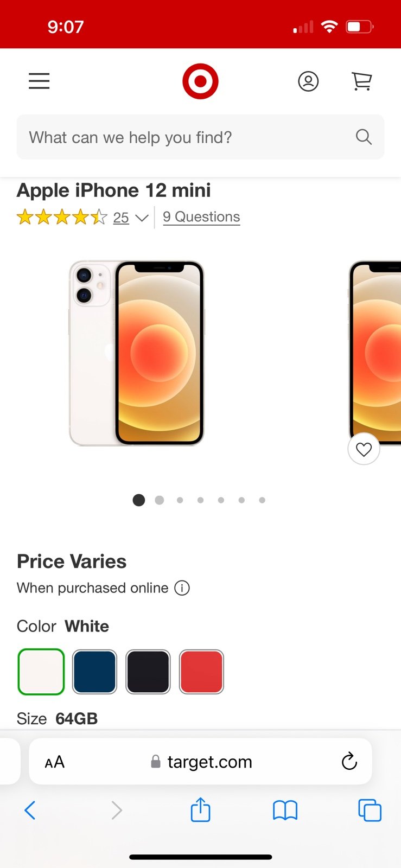Tap the Target bullseye logo
This screenshot has width=401, height=868.
(x=200, y=81)
